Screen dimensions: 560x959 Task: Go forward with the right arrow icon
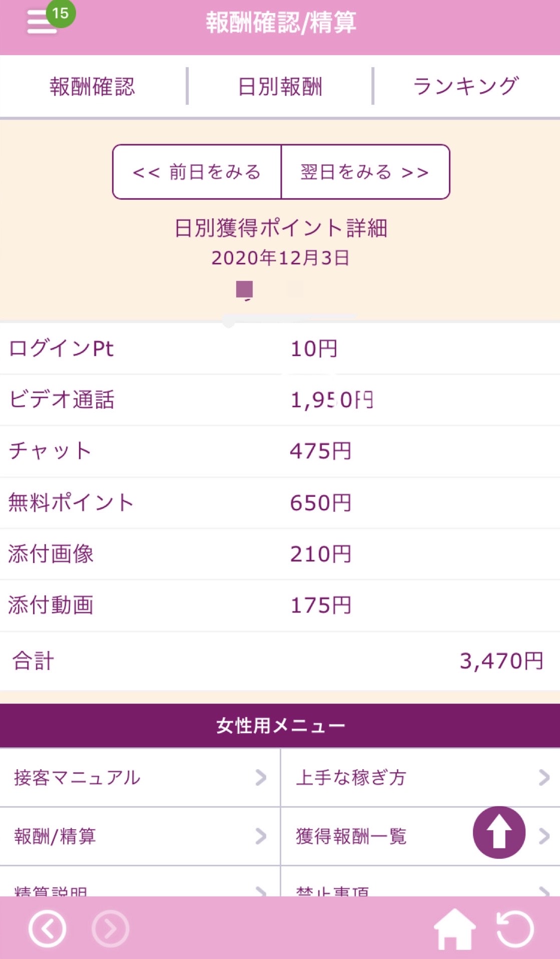tap(111, 929)
